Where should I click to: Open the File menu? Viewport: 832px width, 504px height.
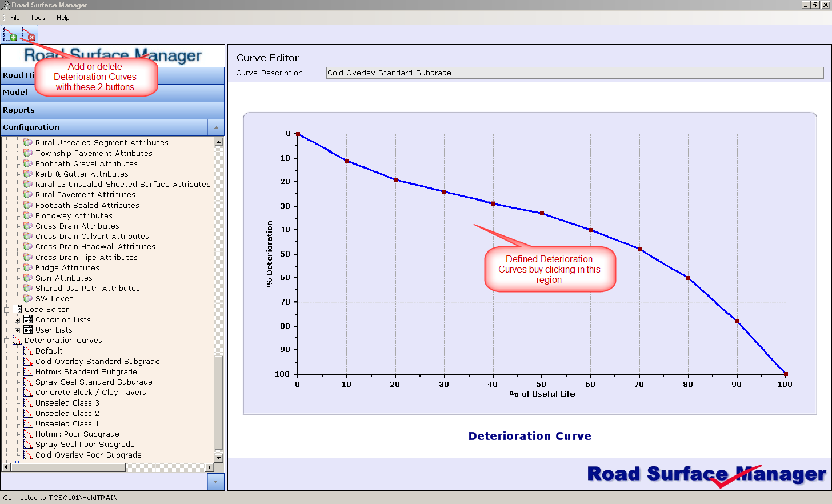coord(15,18)
